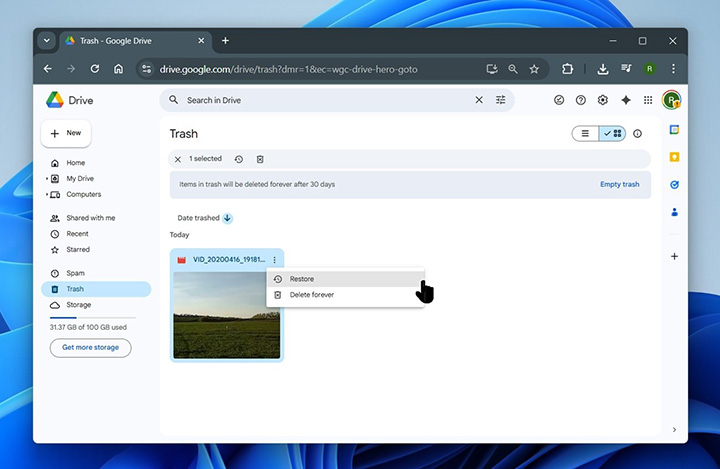
Task: Click the New button
Action: coord(66,133)
